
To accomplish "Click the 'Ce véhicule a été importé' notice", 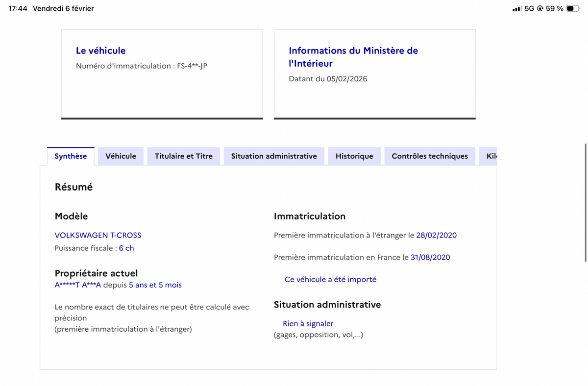I will click(330, 279).
